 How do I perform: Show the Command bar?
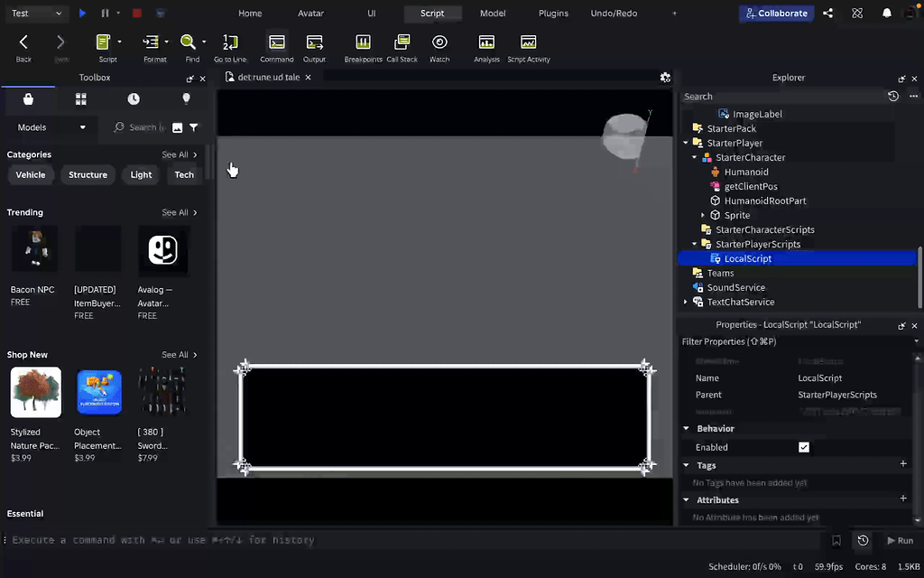tap(276, 48)
